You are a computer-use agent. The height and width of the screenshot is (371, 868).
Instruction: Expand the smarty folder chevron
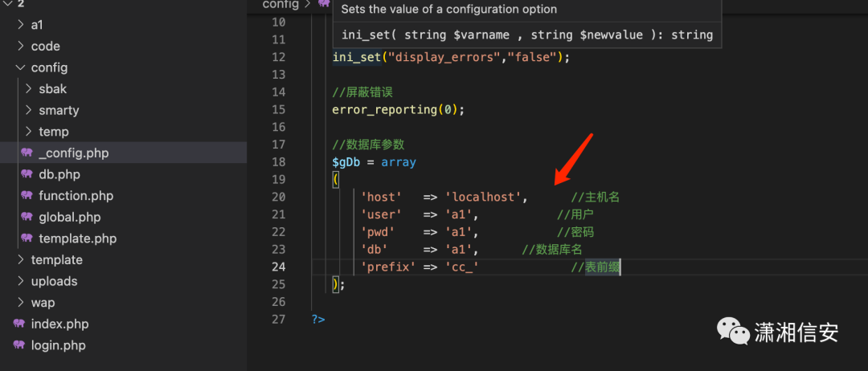pyautogui.click(x=29, y=110)
